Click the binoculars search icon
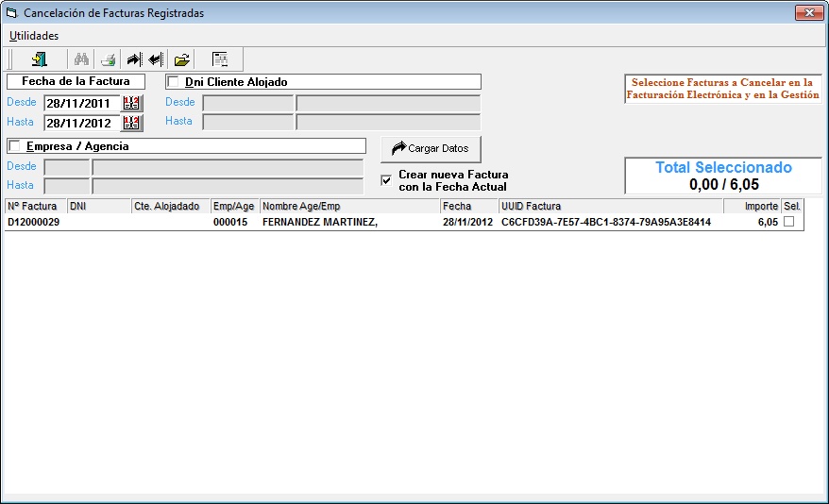 tap(81, 59)
